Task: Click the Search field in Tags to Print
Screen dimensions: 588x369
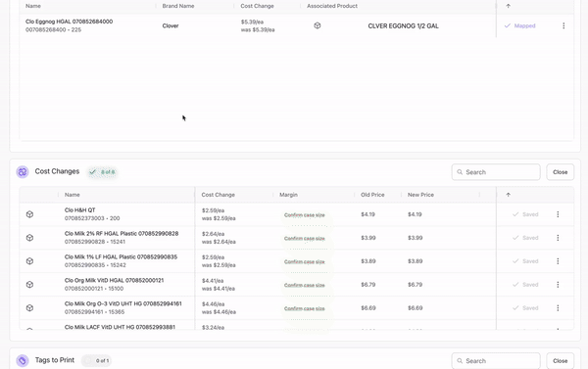Action: point(496,361)
